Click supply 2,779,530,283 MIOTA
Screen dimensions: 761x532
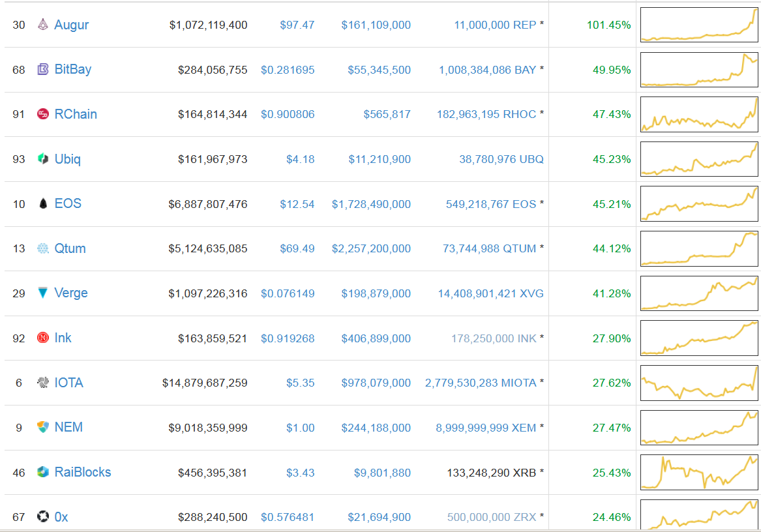(x=481, y=383)
